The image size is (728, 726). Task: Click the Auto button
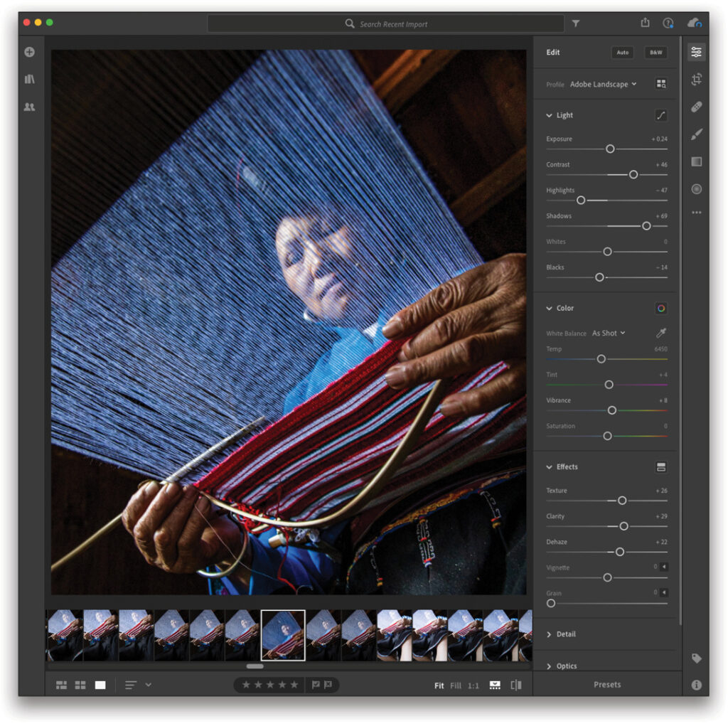click(623, 53)
